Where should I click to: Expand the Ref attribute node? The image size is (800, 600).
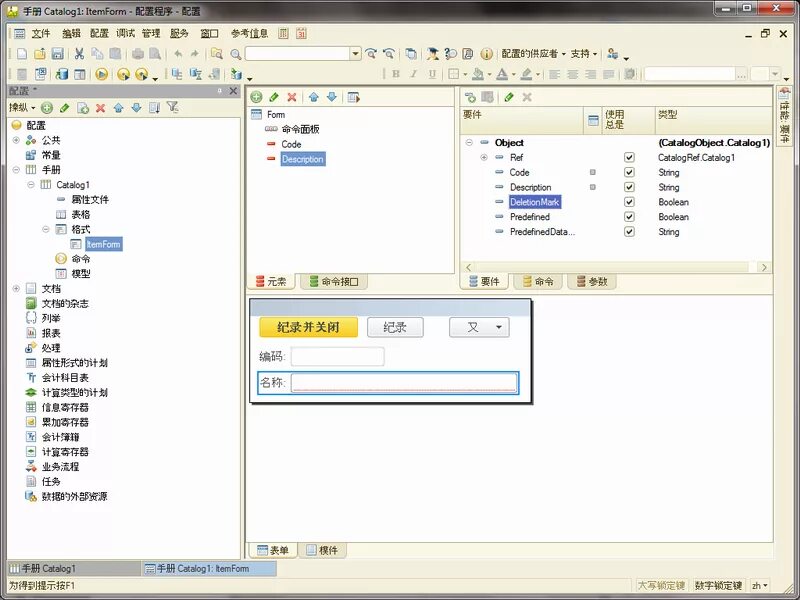[x=484, y=158]
